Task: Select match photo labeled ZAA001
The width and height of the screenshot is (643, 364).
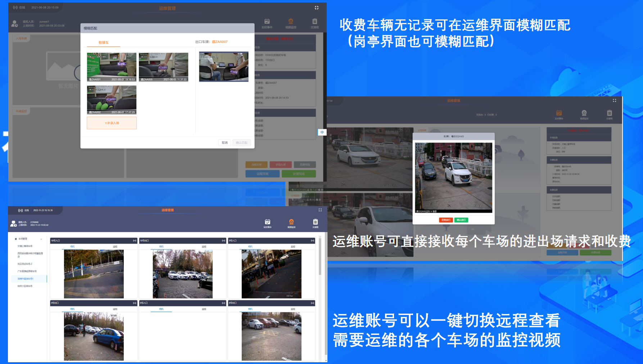Action: coord(112,67)
